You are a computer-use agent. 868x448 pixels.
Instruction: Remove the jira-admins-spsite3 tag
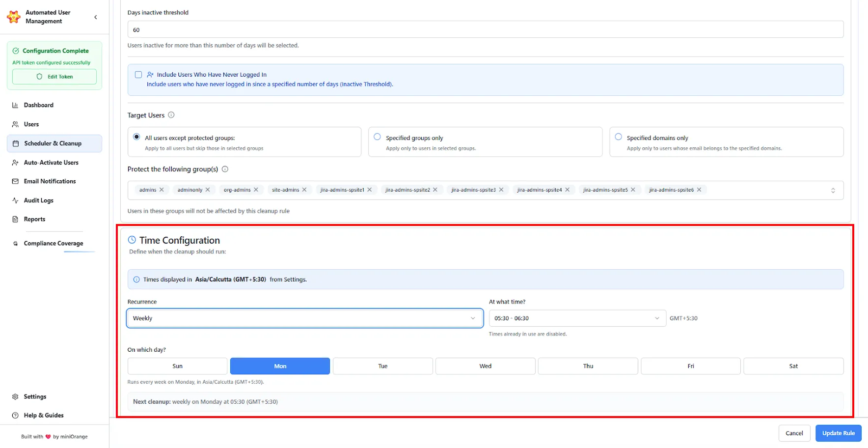[501, 190]
